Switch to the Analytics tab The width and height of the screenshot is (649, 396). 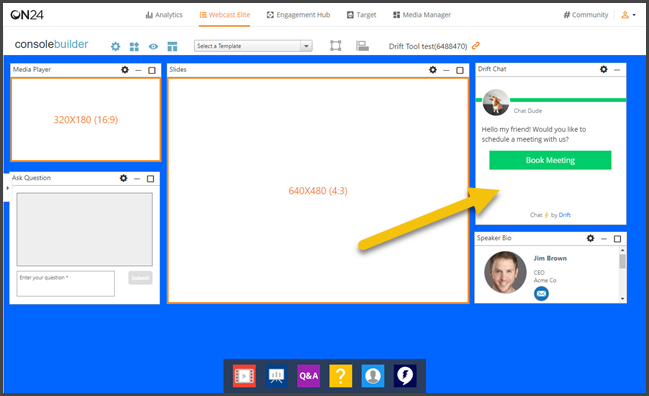pyautogui.click(x=164, y=15)
